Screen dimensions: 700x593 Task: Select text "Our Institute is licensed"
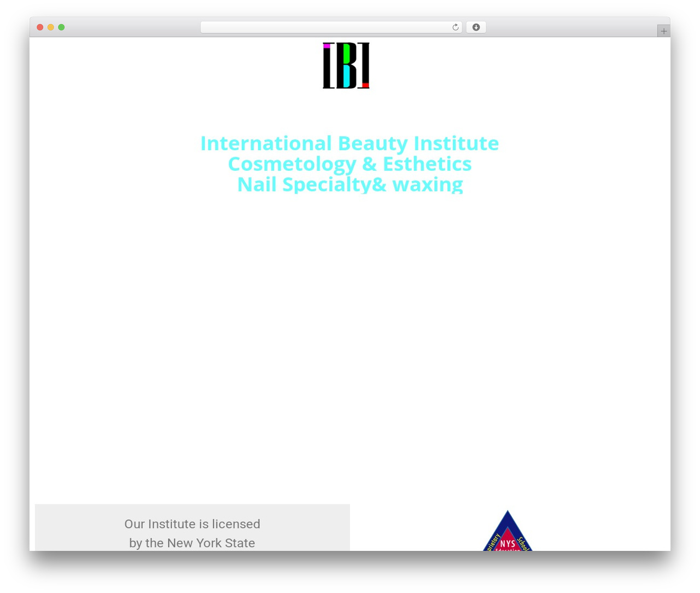[x=192, y=524]
